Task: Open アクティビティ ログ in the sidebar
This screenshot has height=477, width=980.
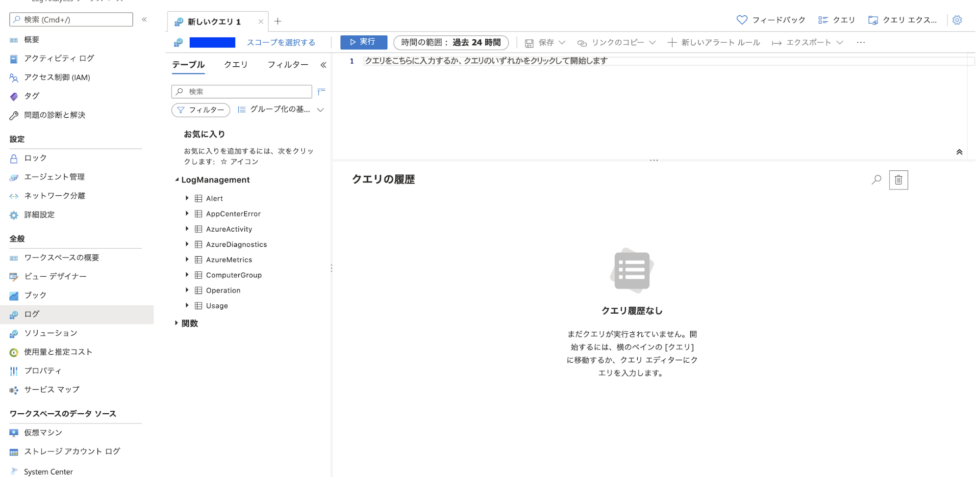Action: click(x=59, y=58)
